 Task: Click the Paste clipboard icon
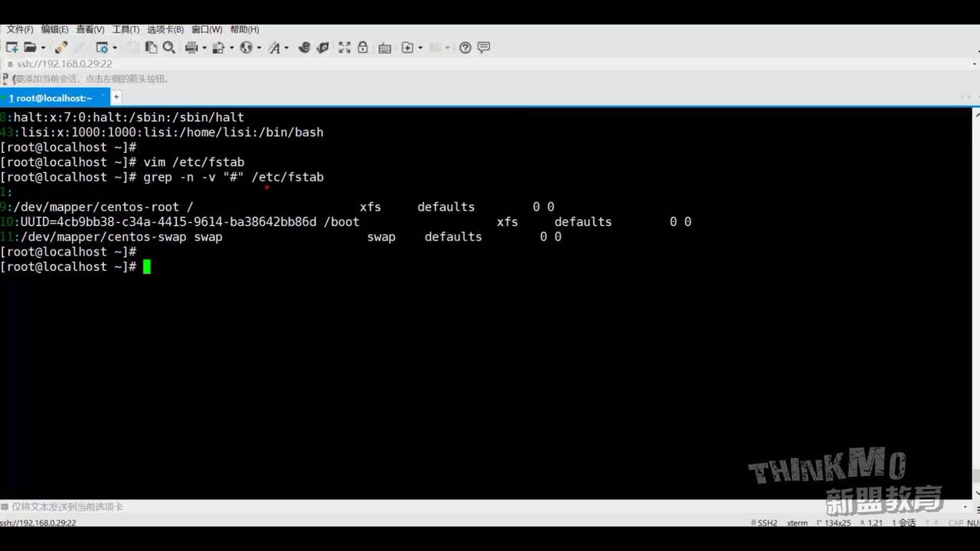point(151,47)
